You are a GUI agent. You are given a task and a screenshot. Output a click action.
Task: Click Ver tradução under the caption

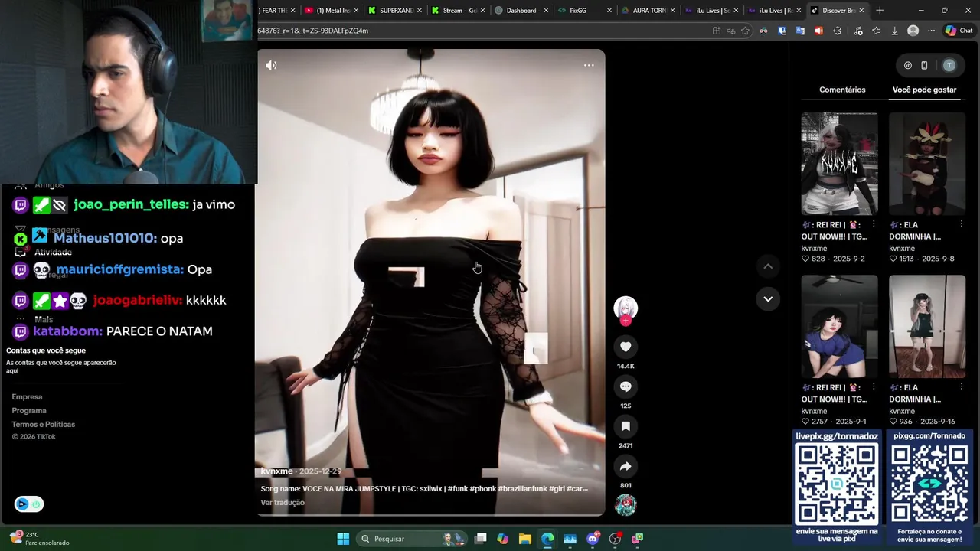[283, 503]
